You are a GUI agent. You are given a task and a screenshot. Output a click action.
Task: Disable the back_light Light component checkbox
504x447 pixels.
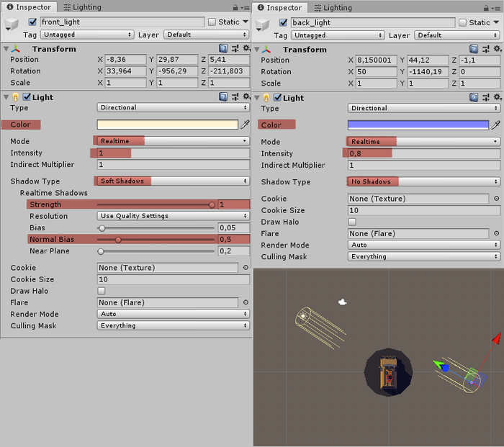tap(278, 98)
